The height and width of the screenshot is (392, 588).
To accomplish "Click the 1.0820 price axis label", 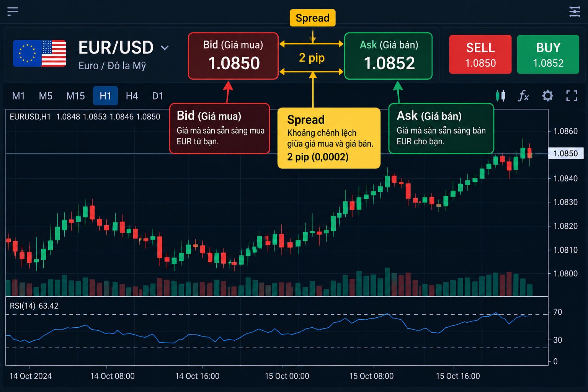I will click(x=565, y=226).
